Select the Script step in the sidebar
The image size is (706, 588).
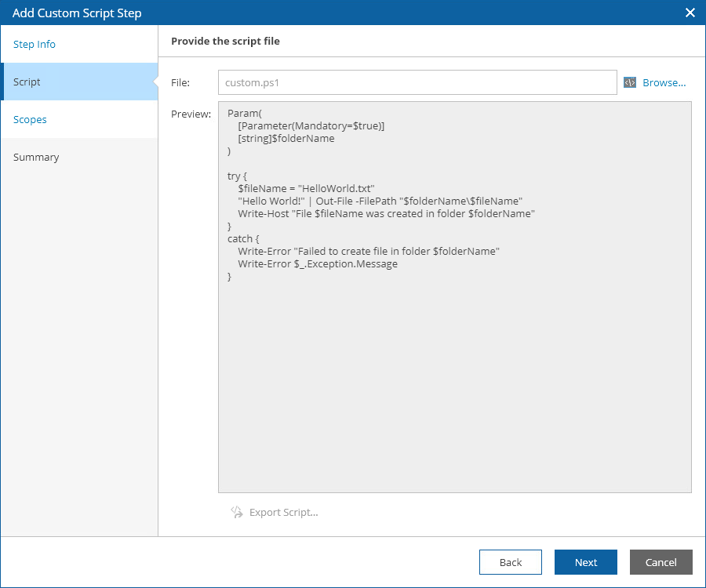click(x=26, y=82)
